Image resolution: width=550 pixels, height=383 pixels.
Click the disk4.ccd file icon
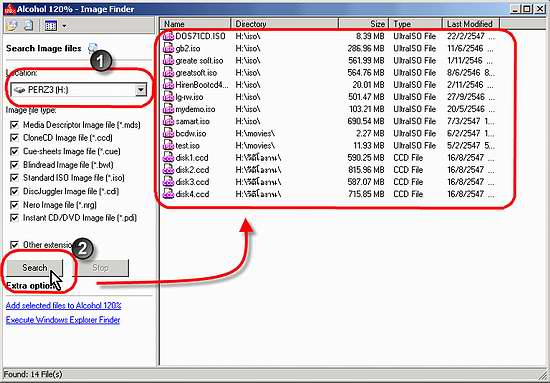[168, 194]
